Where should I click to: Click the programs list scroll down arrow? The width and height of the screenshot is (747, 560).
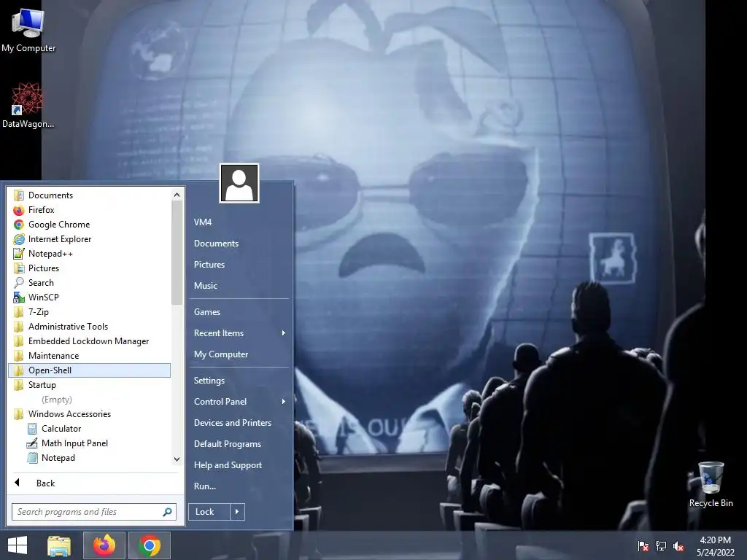[x=177, y=459]
